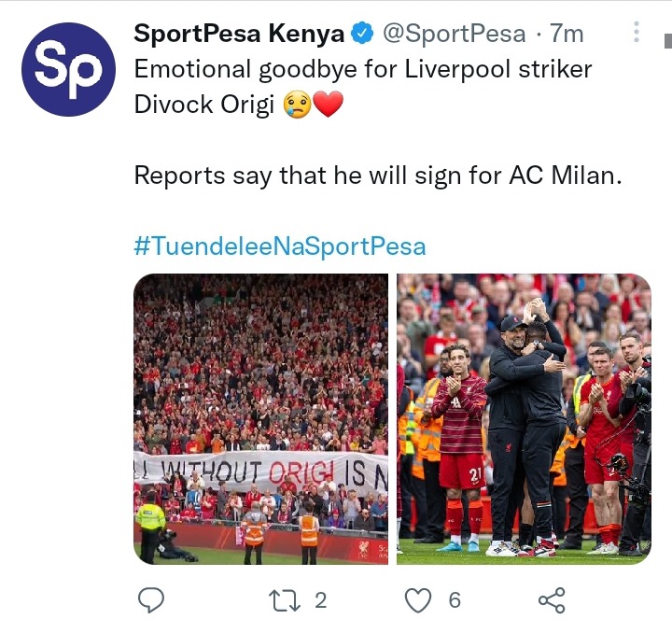Click the Emotional goodbye tweet text
Viewport: 672px width, 633px height.
(x=363, y=87)
